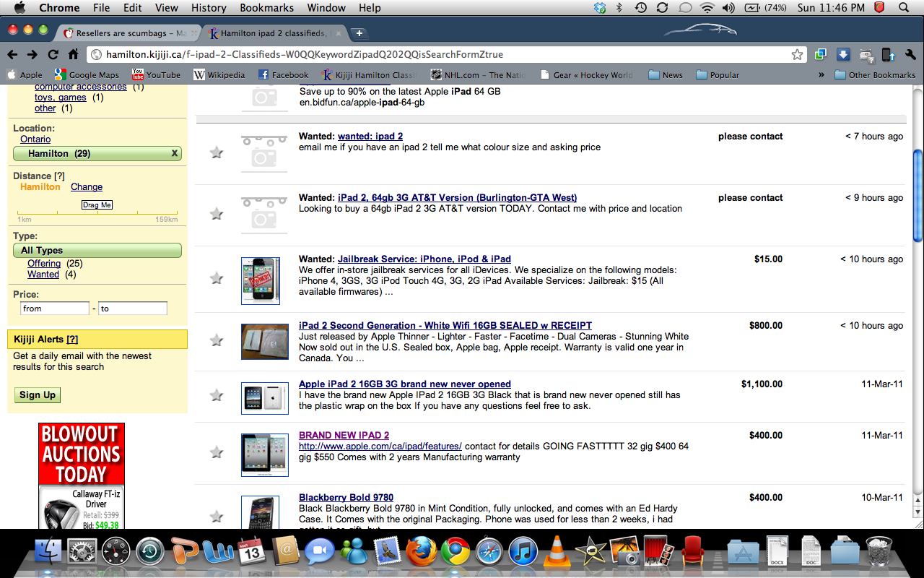Launch VLC media player from dock
The width and height of the screenshot is (924, 578).
557,552
